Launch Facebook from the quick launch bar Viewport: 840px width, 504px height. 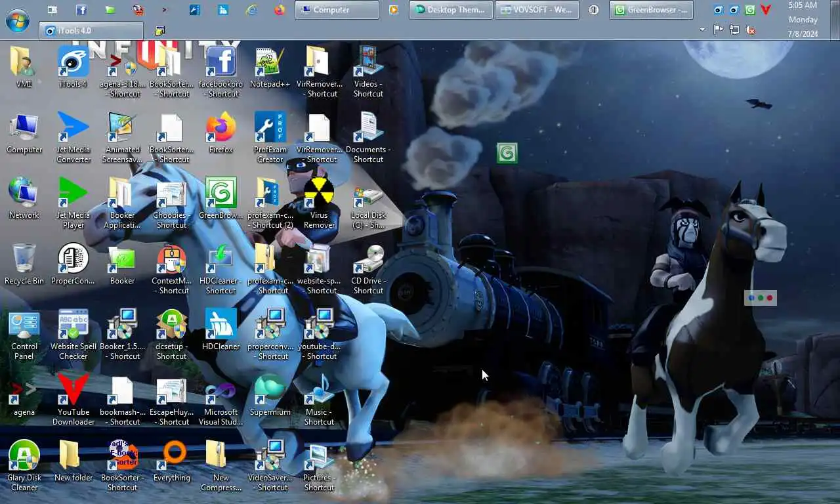point(81,10)
